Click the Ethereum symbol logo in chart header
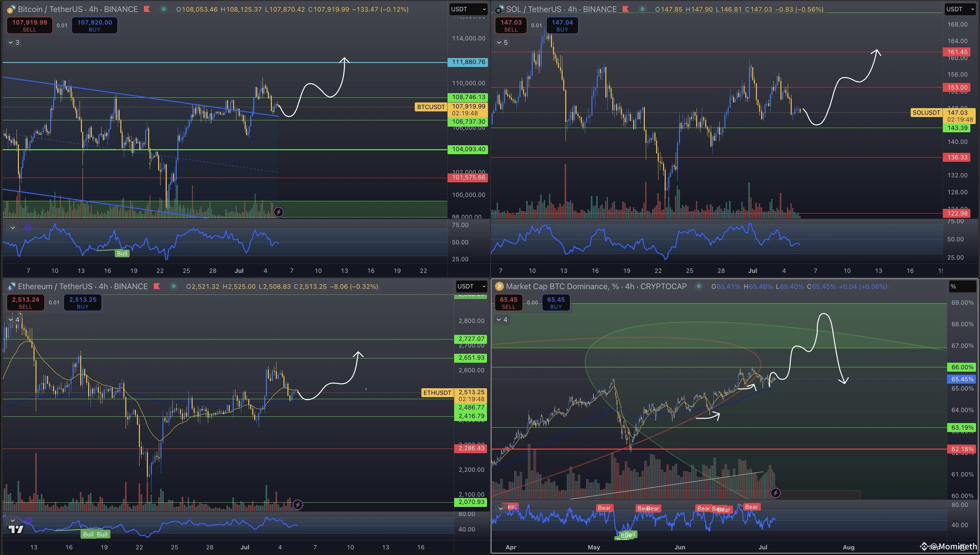 pos(11,286)
